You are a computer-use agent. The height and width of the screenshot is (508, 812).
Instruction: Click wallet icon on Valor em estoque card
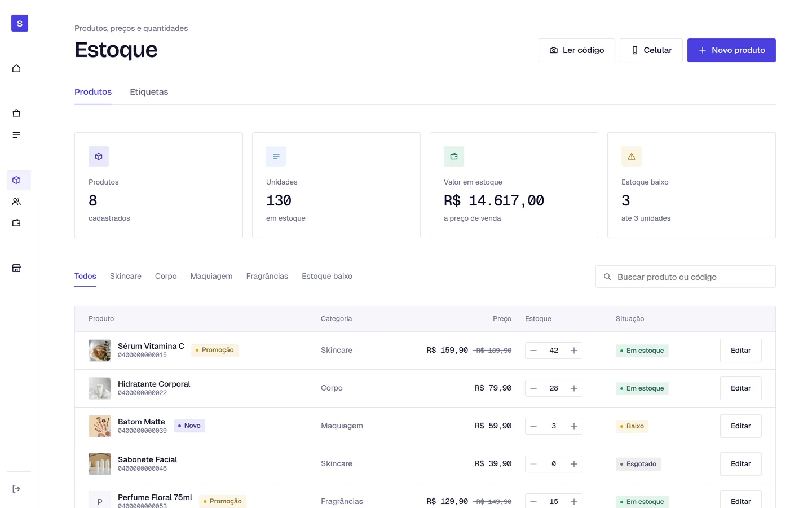pyautogui.click(x=454, y=156)
